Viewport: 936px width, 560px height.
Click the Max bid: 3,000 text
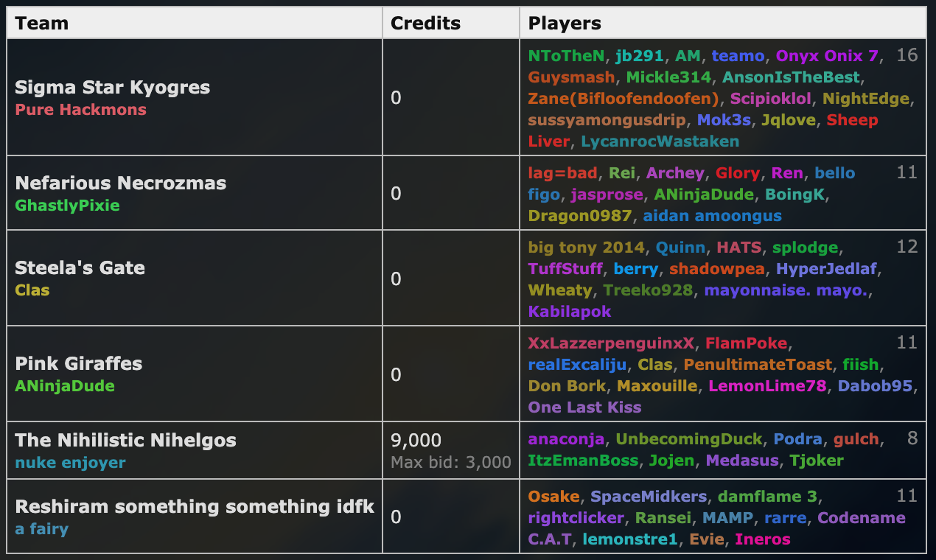coord(450,463)
